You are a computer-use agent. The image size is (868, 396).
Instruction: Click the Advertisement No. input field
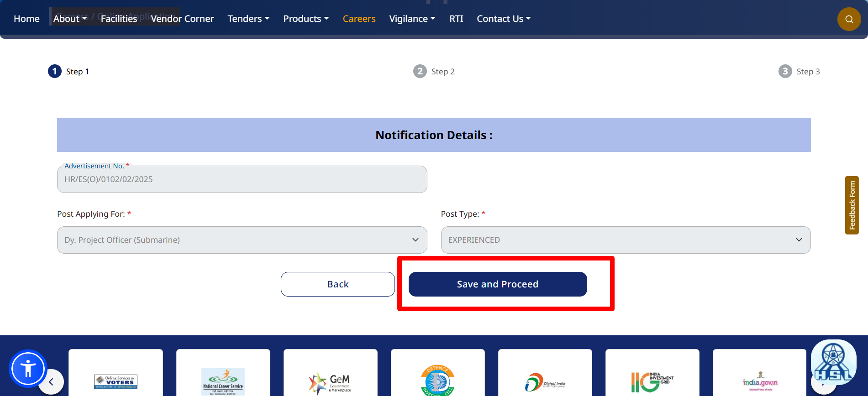click(242, 179)
